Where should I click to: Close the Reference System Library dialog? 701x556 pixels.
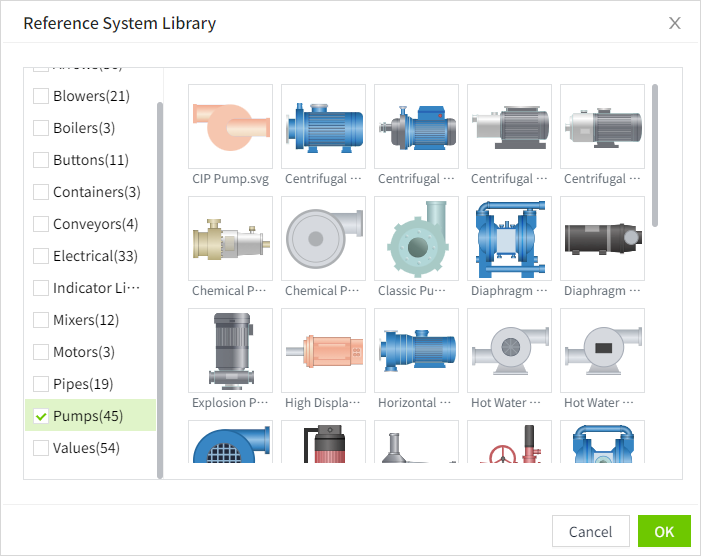[x=675, y=23]
